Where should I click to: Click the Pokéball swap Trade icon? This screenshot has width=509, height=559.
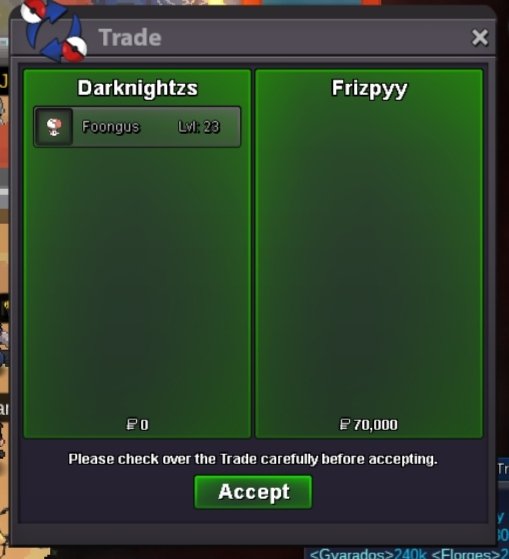pyautogui.click(x=53, y=30)
